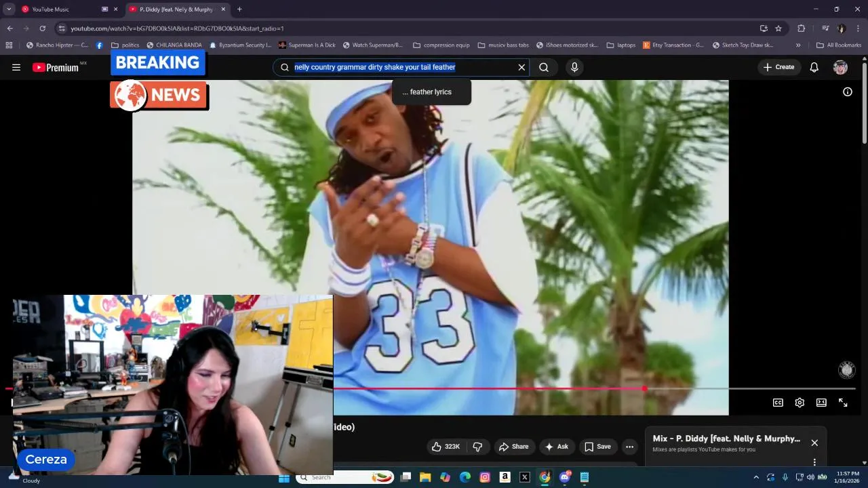Close the YouTube Music tab
Image resolution: width=868 pixels, height=488 pixels.
pyautogui.click(x=115, y=9)
